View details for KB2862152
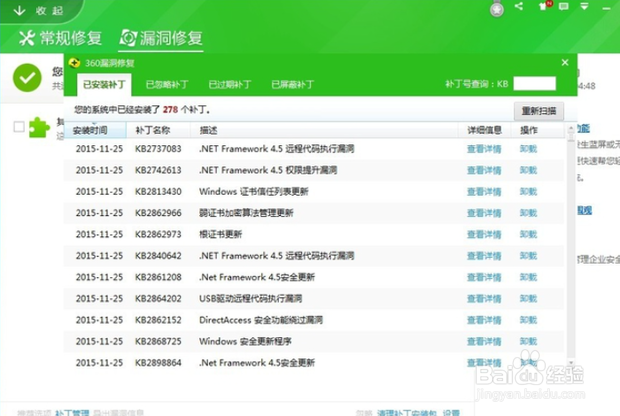620x416 pixels. [x=484, y=320]
